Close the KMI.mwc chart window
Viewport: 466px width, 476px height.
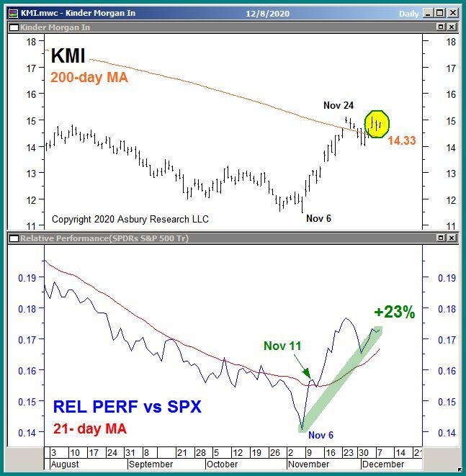(x=452, y=12)
